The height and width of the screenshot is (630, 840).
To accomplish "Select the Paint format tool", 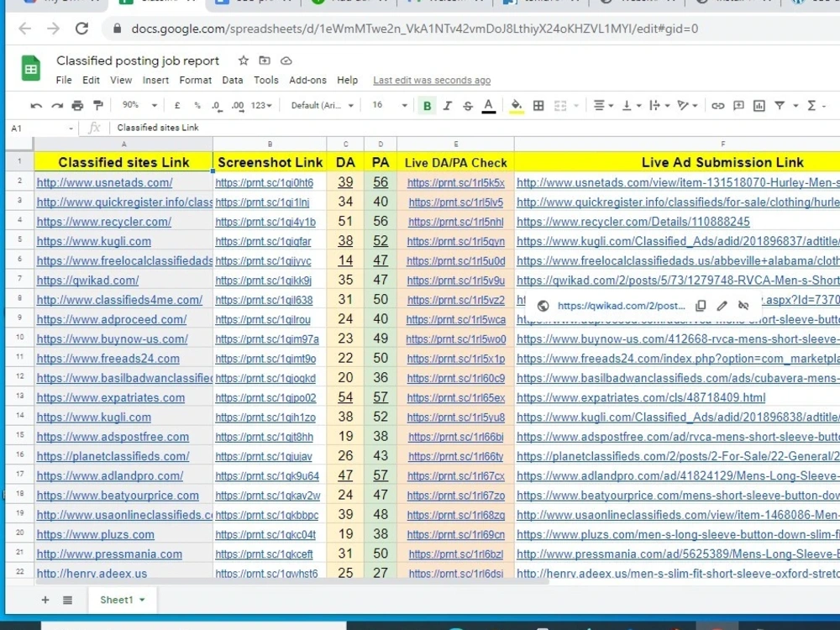I will click(98, 106).
